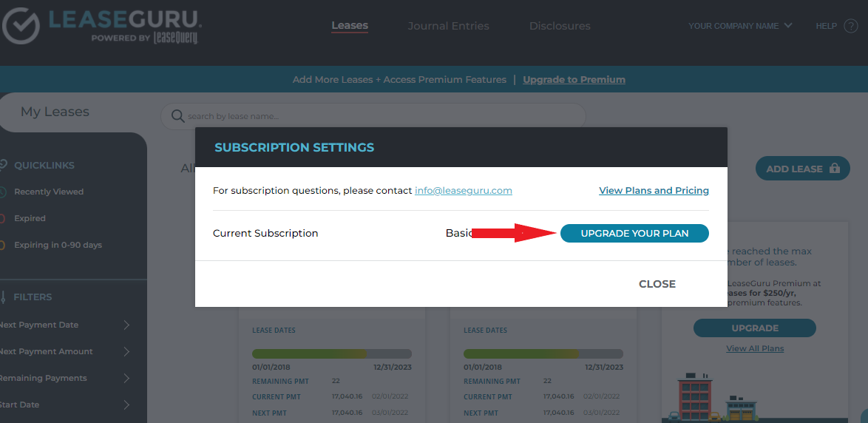This screenshot has height=423, width=868.
Task: Open the Your Company Name dropdown
Action: pyautogui.click(x=739, y=26)
